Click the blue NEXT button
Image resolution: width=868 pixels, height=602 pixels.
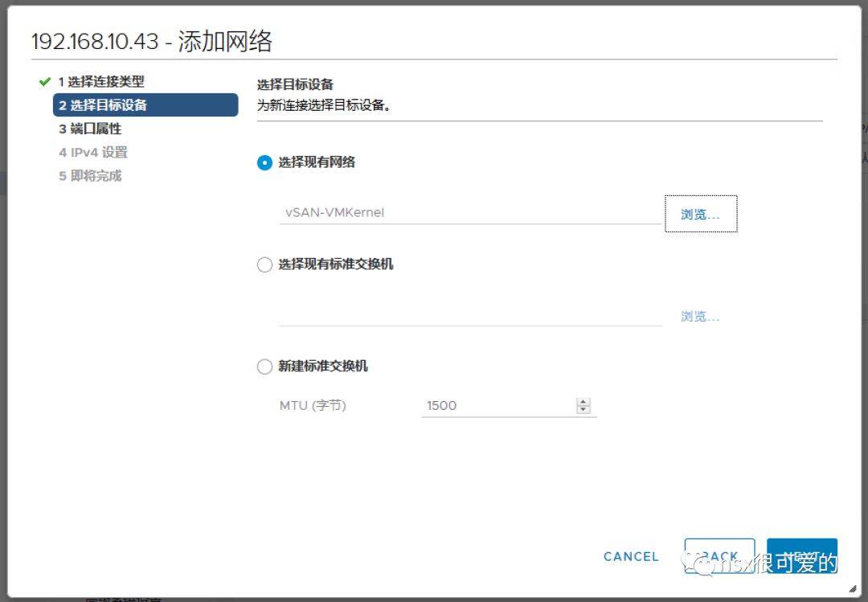click(x=801, y=556)
